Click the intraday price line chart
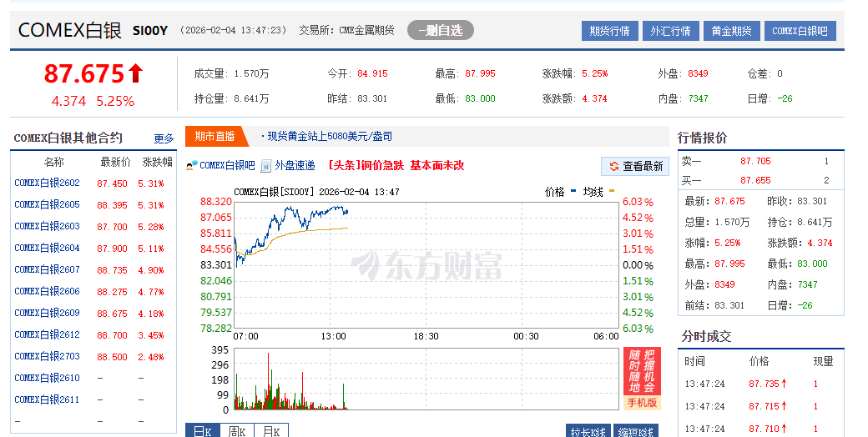Screen dimensions: 868x437 (426, 265)
